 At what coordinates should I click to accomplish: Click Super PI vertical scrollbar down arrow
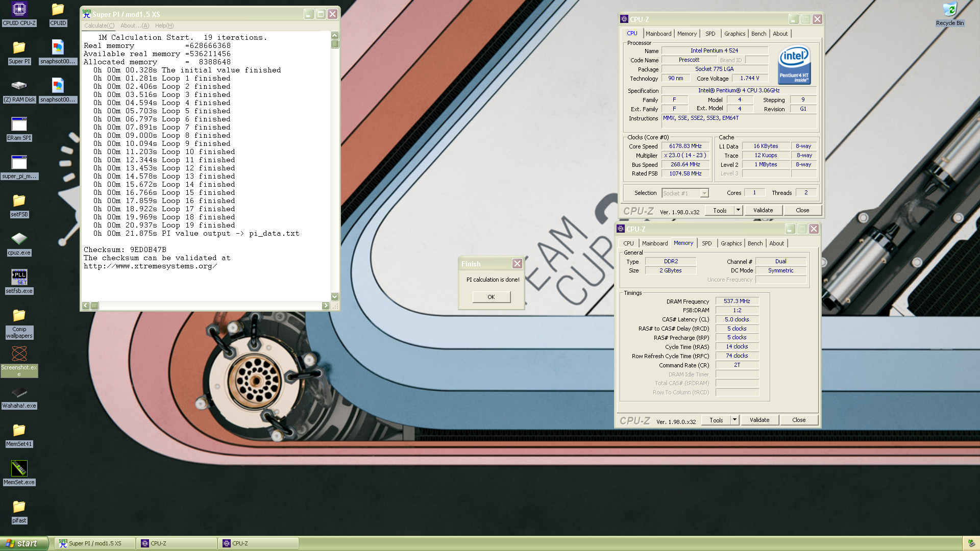coord(335,296)
